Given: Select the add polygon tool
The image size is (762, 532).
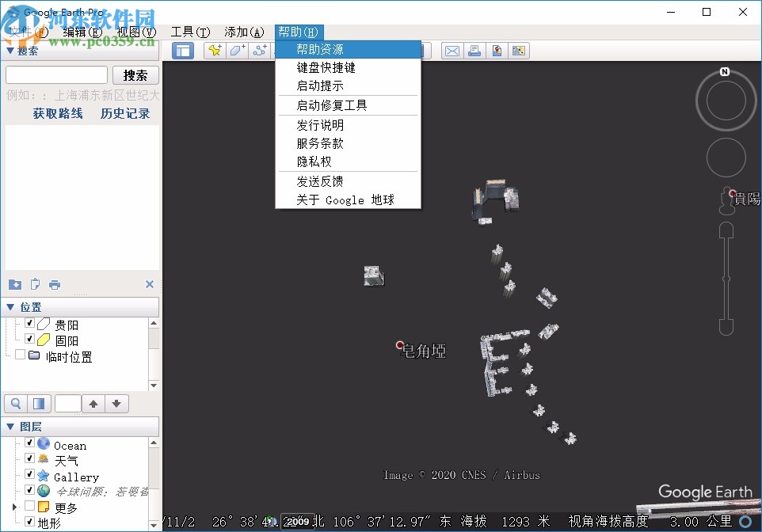Looking at the screenshot, I should (237, 51).
